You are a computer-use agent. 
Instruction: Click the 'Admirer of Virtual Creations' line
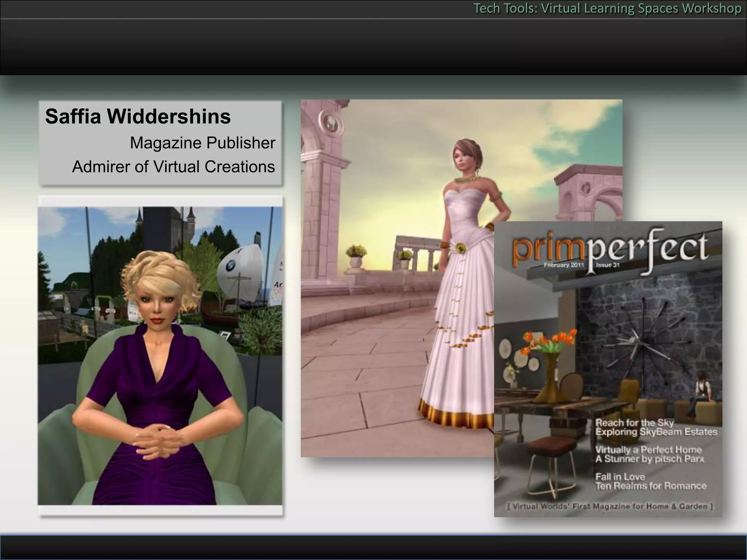pos(174,167)
